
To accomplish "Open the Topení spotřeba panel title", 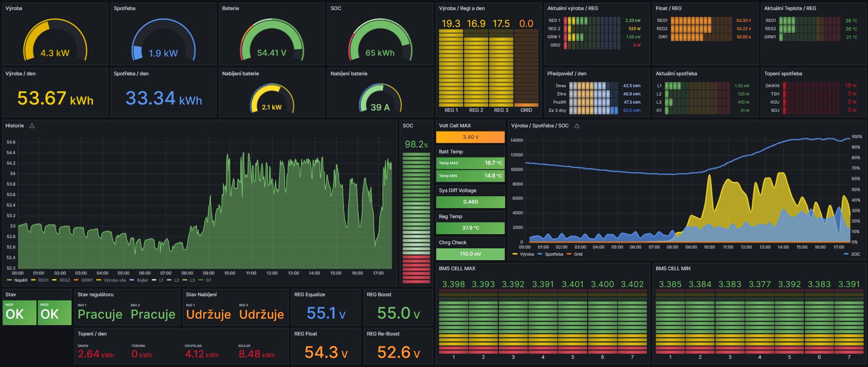I will pyautogui.click(x=783, y=73).
